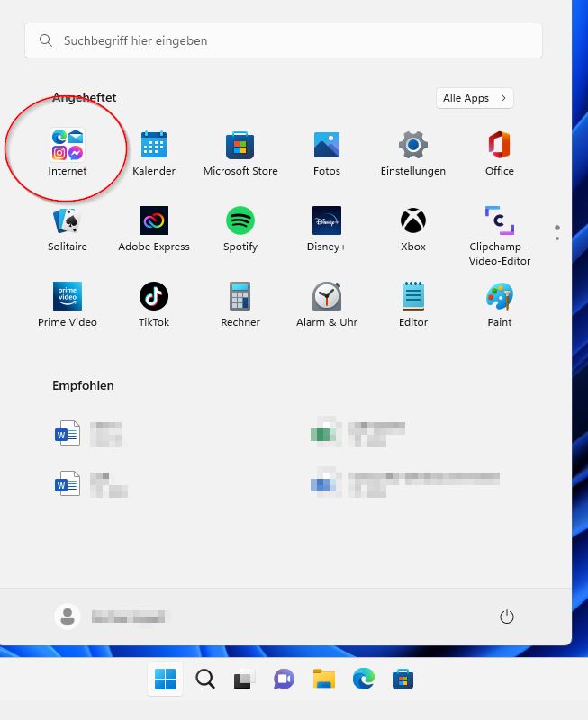588x720 pixels.
Task: Start the Solitaire game
Action: click(x=67, y=229)
